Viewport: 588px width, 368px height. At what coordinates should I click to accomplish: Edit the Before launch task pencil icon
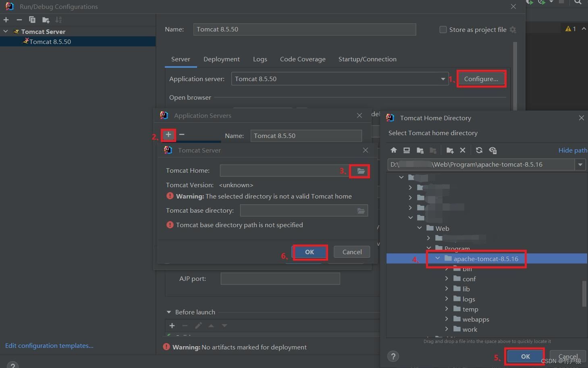click(x=198, y=326)
